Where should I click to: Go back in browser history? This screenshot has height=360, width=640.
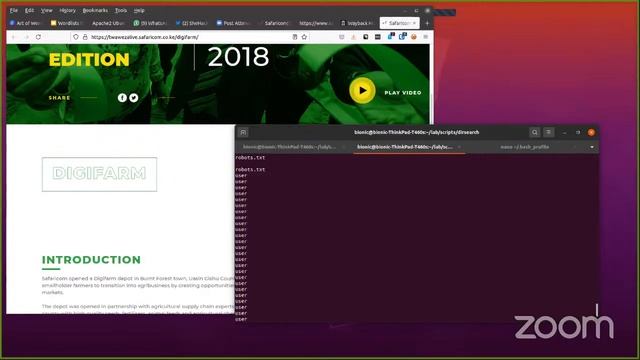[14, 37]
